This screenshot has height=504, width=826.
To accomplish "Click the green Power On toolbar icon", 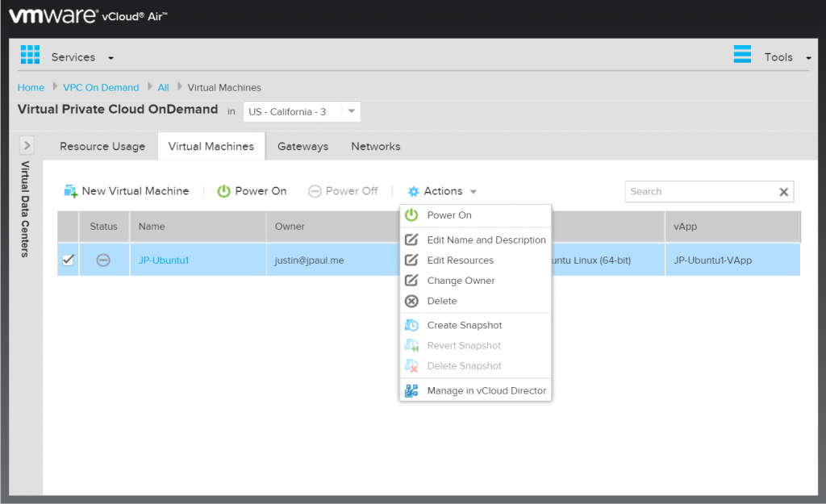I will point(224,191).
